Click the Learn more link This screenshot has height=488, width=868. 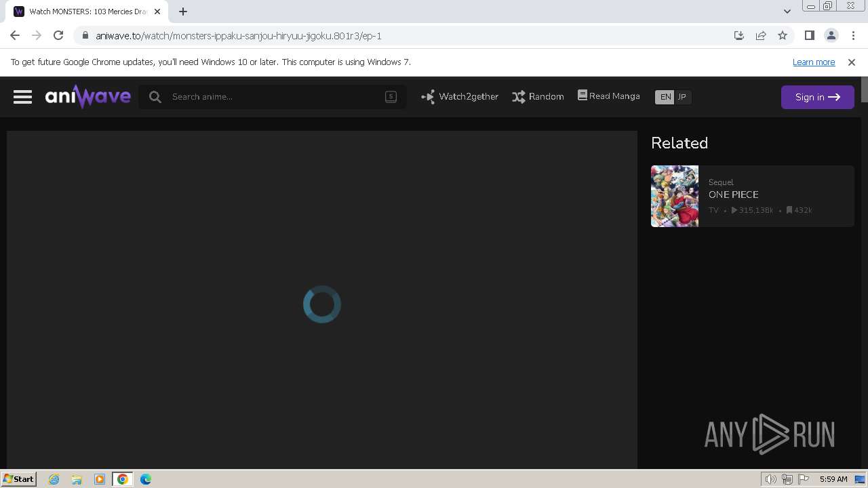(x=814, y=62)
